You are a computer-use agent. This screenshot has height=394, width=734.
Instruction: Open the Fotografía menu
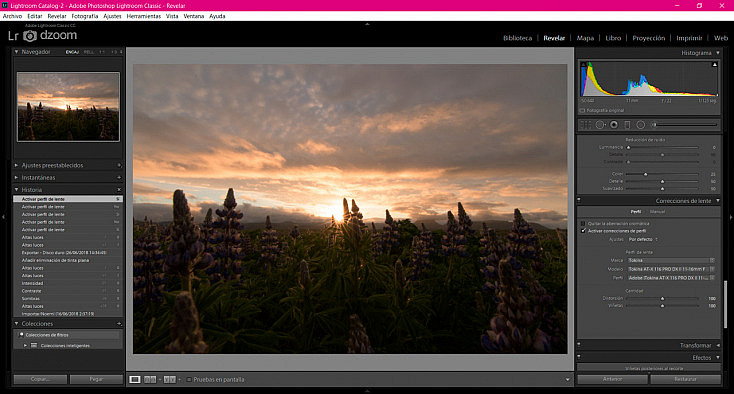[x=85, y=16]
